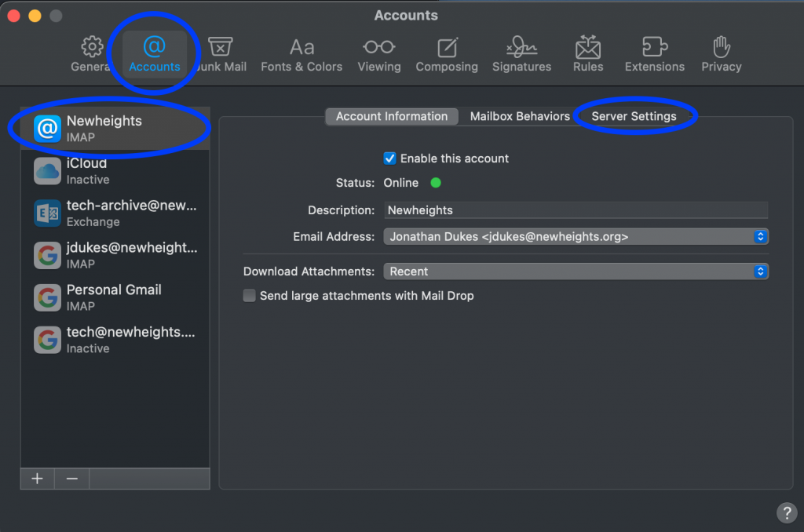Image resolution: width=804 pixels, height=532 pixels.
Task: Select the tech@newheights inactive account
Action: coord(115,339)
